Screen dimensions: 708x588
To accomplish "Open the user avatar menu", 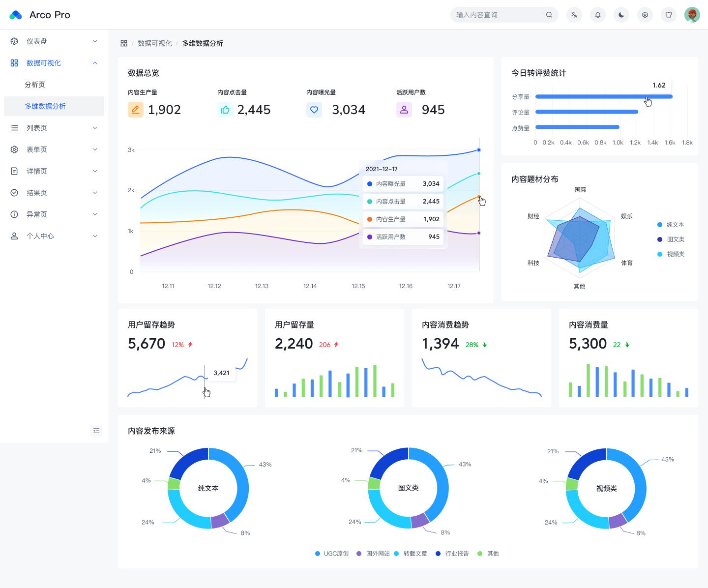I will (x=692, y=15).
